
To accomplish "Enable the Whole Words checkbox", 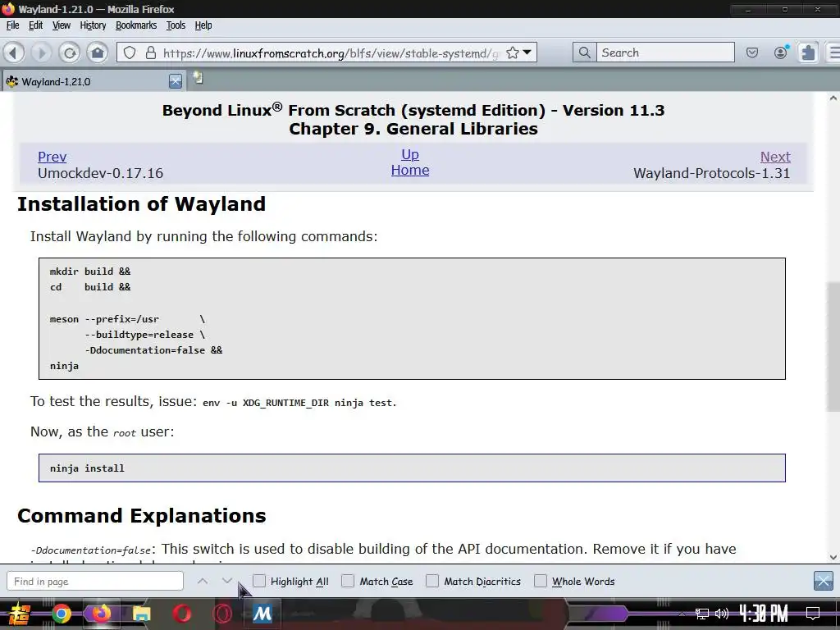I will tap(541, 581).
